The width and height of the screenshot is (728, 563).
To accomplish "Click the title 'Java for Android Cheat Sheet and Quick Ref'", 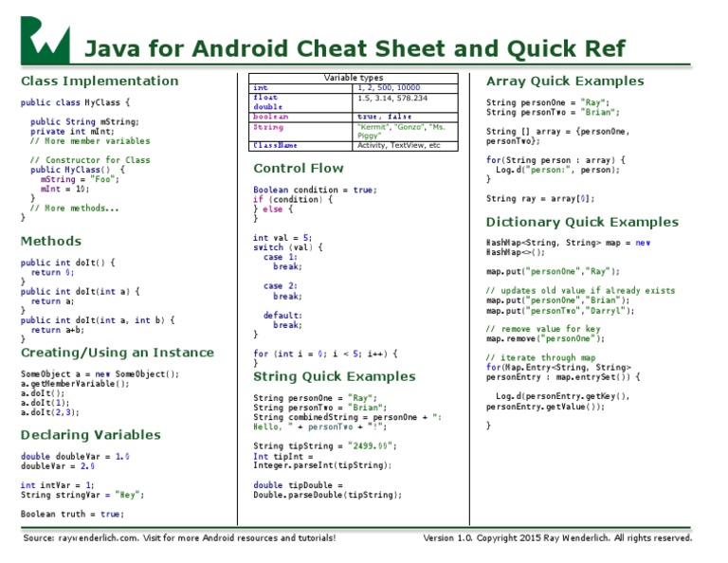I will [355, 48].
